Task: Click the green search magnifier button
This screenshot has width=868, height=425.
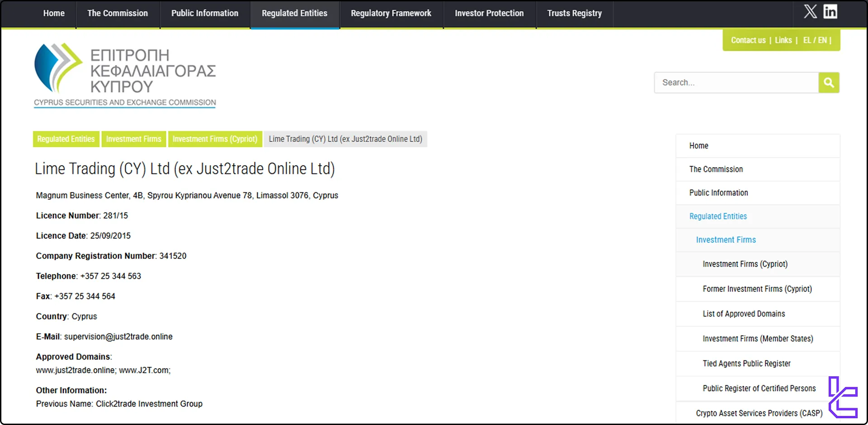Action: pos(829,83)
